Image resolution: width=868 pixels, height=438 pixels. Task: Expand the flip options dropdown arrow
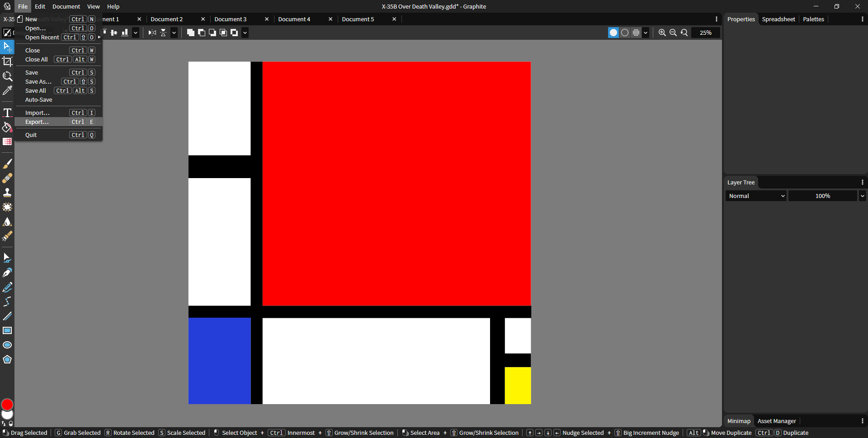(174, 33)
